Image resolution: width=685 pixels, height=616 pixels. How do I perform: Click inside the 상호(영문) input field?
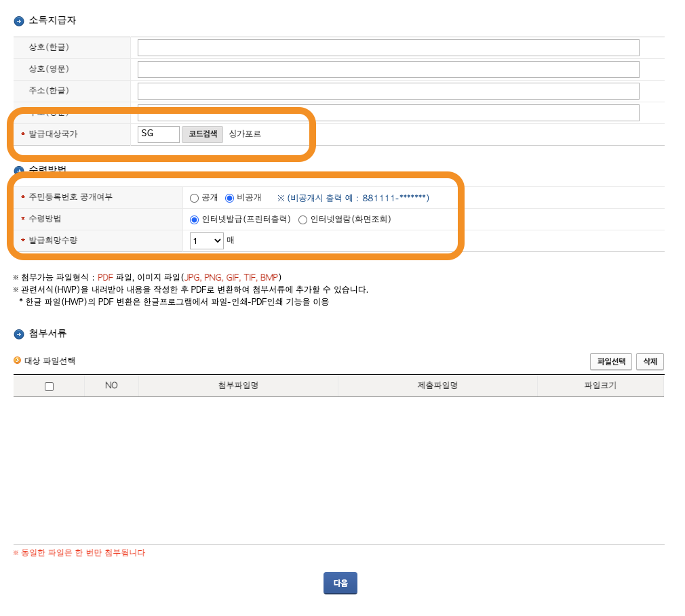click(389, 69)
